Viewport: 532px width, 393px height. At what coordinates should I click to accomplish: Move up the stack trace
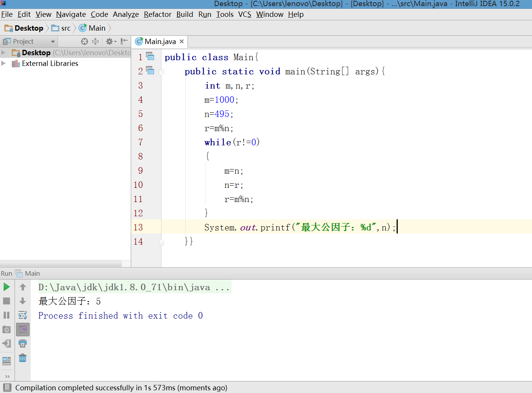pyautogui.click(x=23, y=287)
